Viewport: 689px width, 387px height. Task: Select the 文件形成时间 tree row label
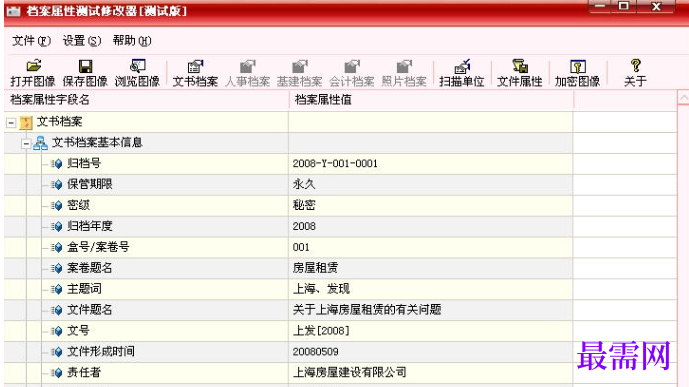pos(101,351)
